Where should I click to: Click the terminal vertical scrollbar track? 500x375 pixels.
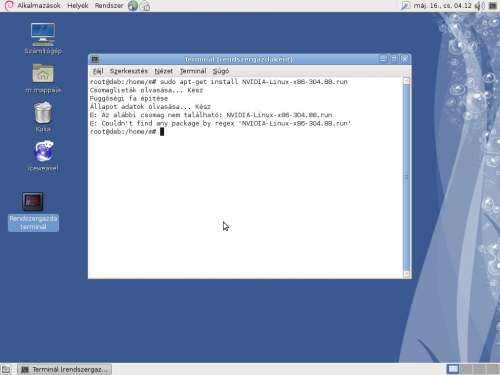click(406, 177)
